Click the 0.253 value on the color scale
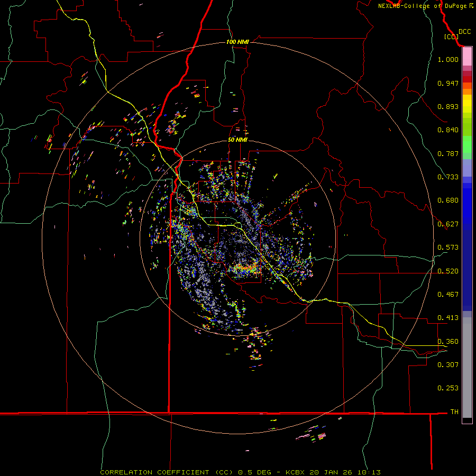The image size is (476, 476). tap(448, 388)
